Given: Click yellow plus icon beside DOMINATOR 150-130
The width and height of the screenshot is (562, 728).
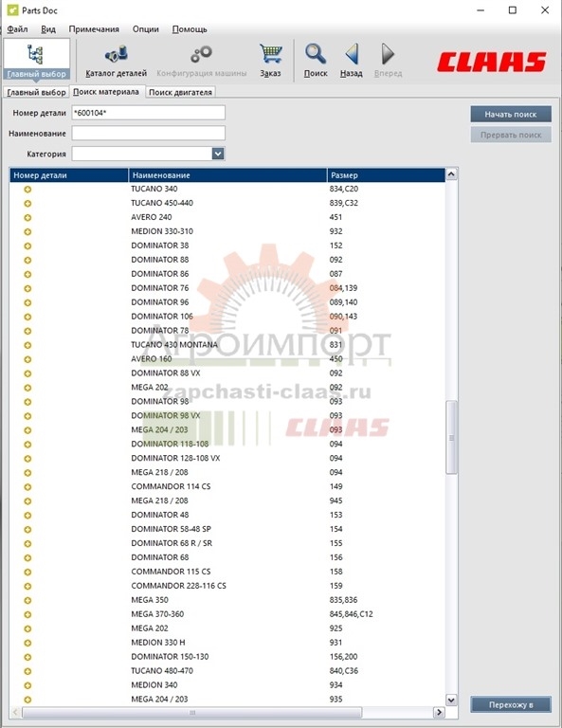Looking at the screenshot, I should (x=27, y=657).
